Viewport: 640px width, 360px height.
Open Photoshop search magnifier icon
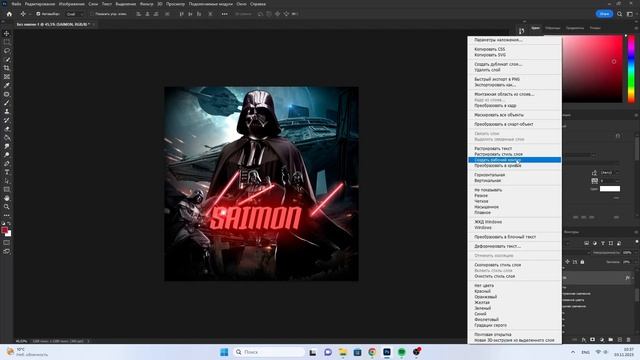coord(619,14)
